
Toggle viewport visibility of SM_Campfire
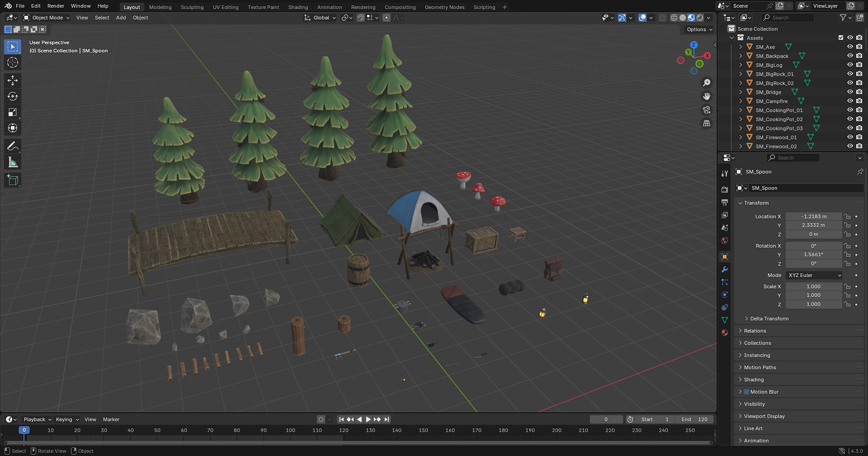click(x=850, y=101)
